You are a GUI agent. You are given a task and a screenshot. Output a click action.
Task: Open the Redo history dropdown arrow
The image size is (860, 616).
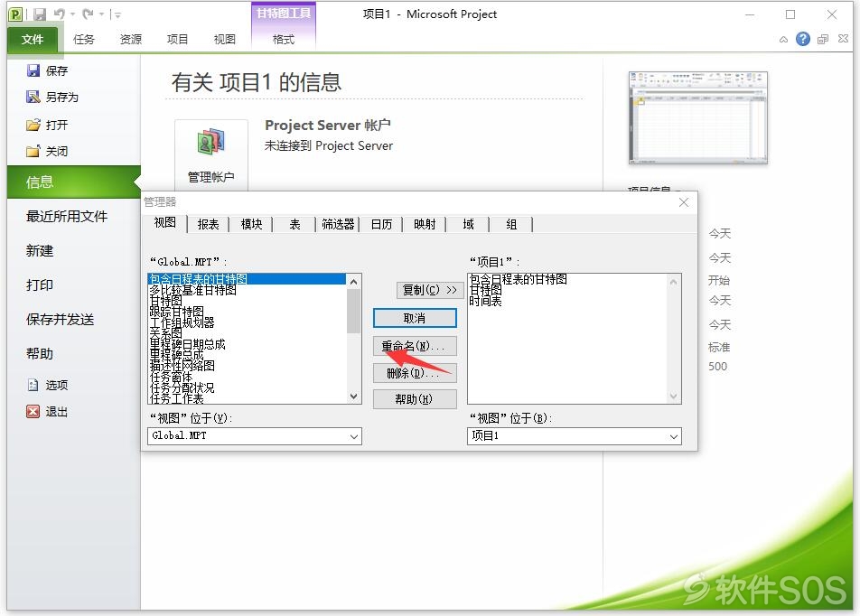[101, 14]
